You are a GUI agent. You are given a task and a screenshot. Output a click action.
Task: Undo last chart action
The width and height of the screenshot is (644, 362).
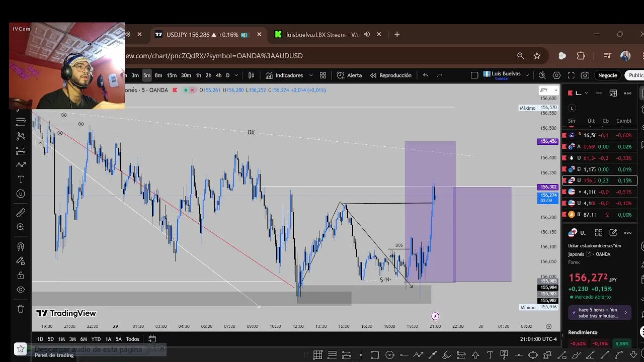coord(426,75)
